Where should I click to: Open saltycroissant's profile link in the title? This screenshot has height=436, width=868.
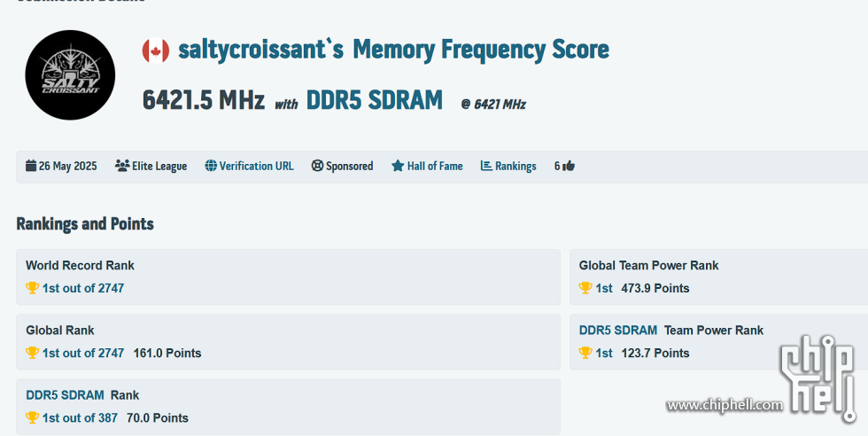point(260,50)
